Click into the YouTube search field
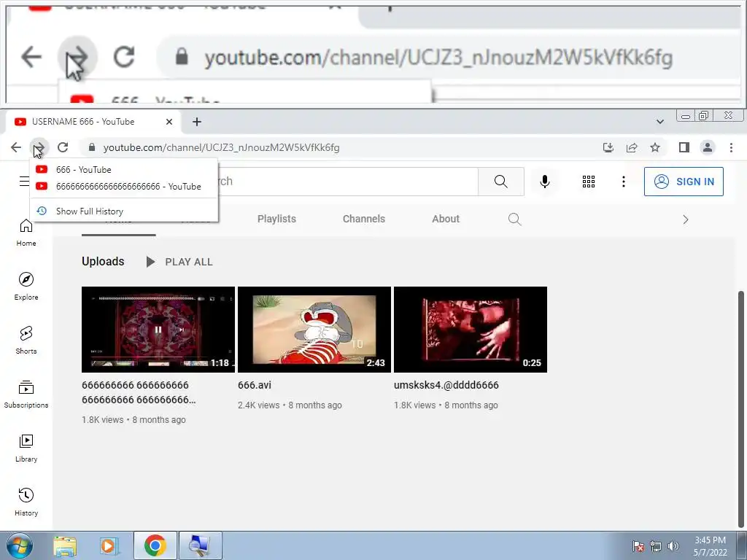This screenshot has height=560, width=747. coord(348,182)
